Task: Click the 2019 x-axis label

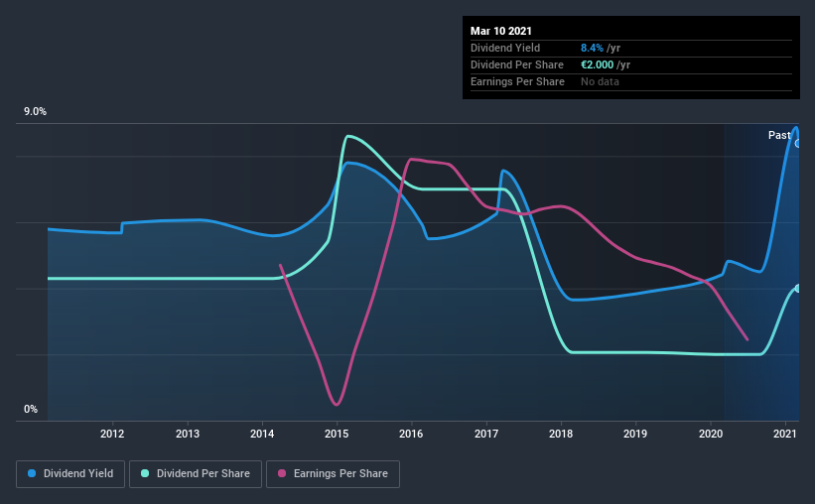Action: 635,434
